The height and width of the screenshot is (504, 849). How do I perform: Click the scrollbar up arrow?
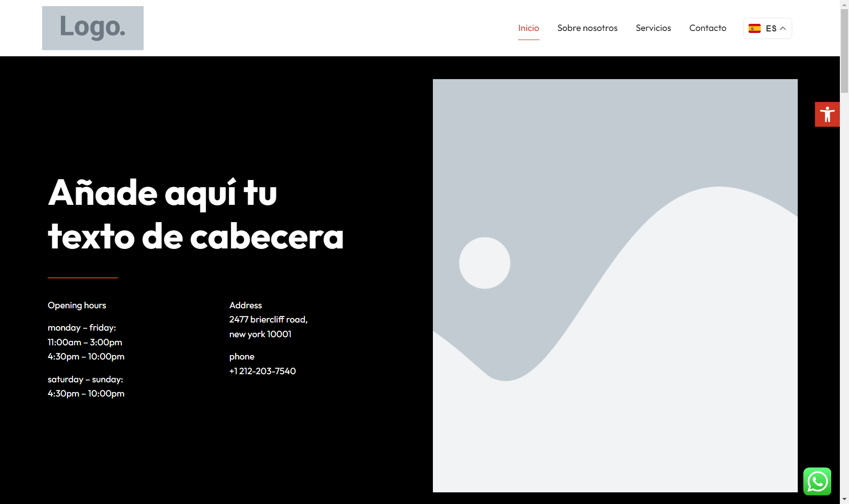844,4
